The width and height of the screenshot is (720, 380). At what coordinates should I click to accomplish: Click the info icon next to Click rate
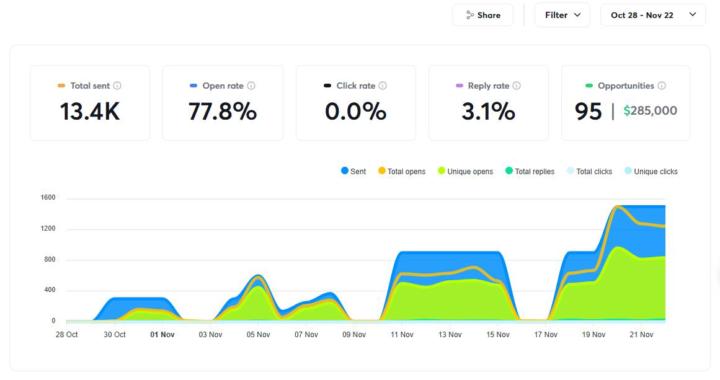pyautogui.click(x=382, y=85)
